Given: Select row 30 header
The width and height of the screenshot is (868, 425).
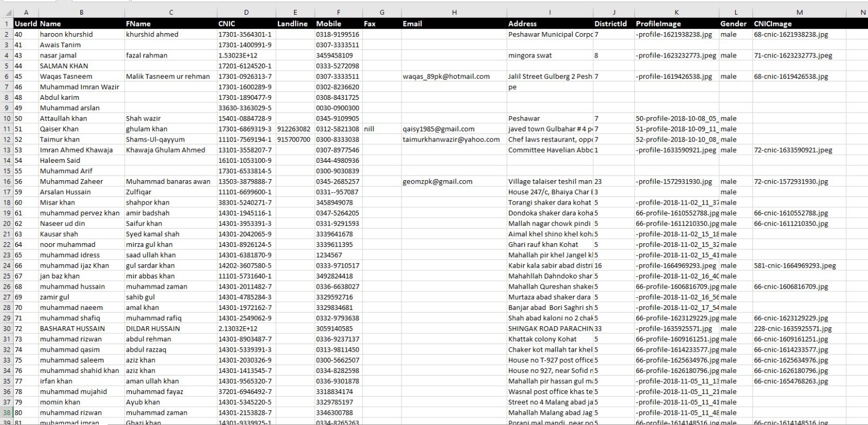Looking at the screenshot, I should tap(7, 328).
